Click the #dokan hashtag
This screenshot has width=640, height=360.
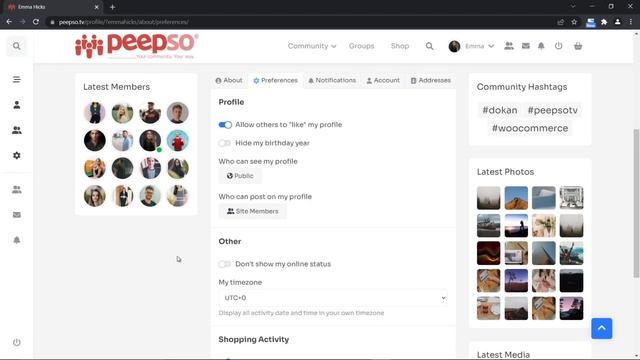tap(500, 110)
